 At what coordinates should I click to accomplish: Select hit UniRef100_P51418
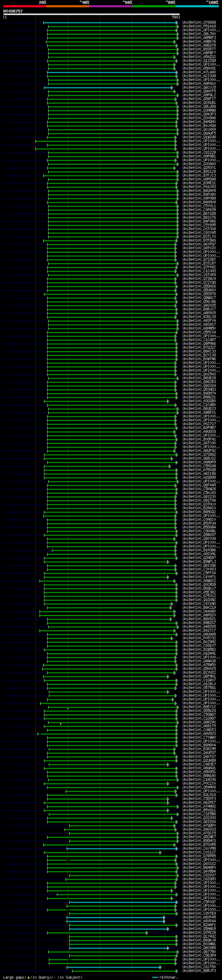199,26
